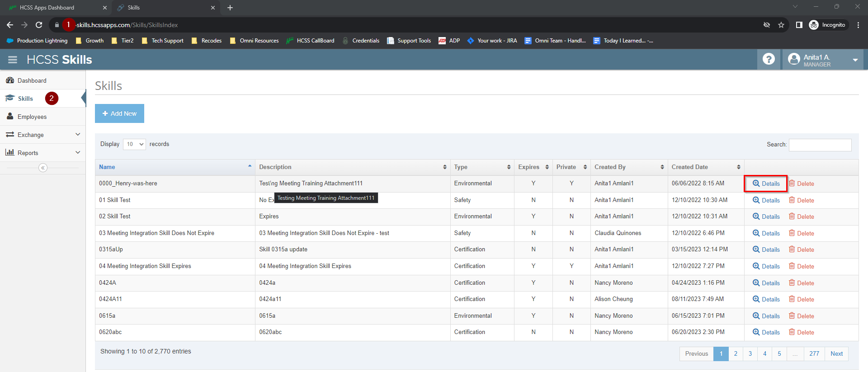Open the hamburger navigation menu
Screen dimensions: 868x372
[13, 60]
